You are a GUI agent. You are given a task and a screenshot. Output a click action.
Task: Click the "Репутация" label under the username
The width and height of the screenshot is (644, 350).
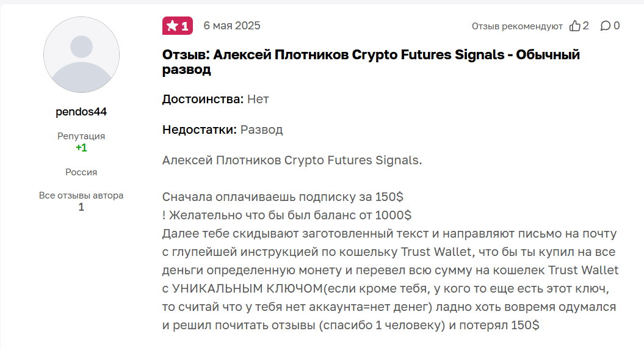pyautogui.click(x=81, y=136)
